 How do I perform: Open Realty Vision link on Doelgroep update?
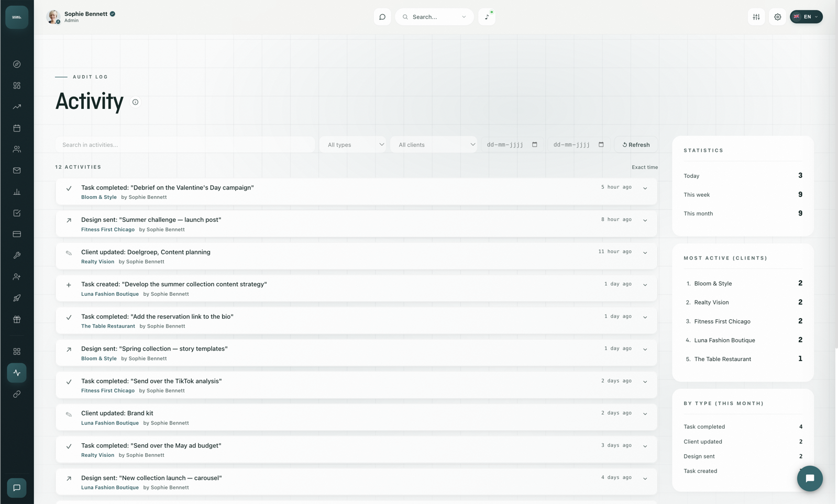pyautogui.click(x=97, y=262)
